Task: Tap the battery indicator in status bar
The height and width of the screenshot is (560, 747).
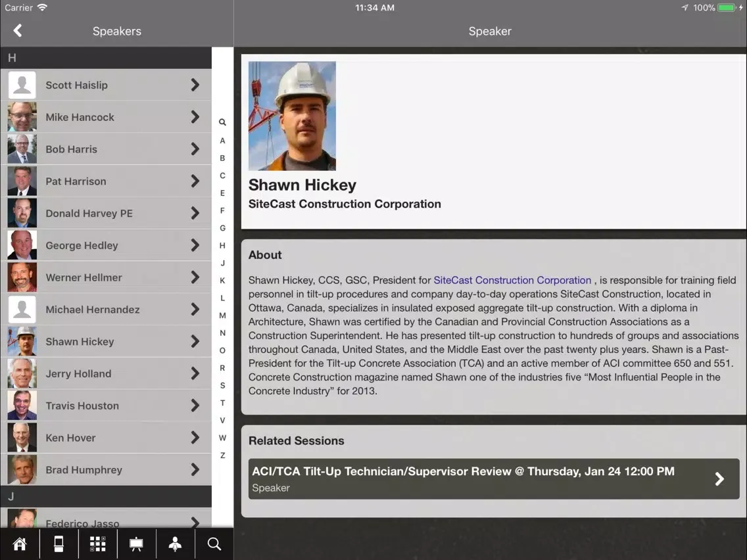Action: click(x=727, y=8)
